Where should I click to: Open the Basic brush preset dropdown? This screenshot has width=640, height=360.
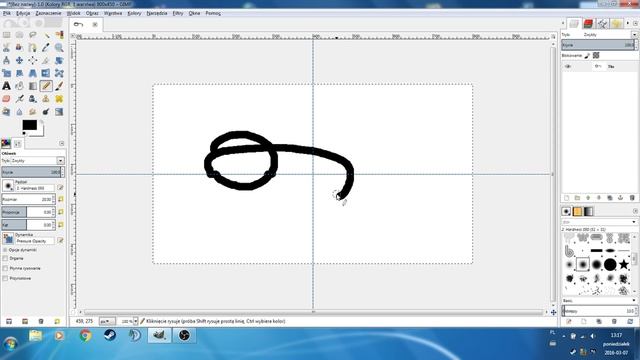coord(599,300)
